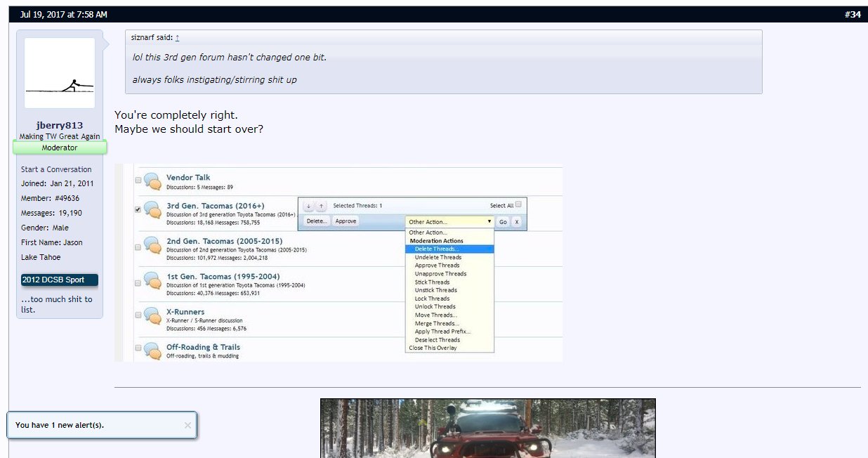This screenshot has width=868, height=458.
Task: Click the Off-Roading & Trails forum bubble icon
Action: click(x=152, y=351)
